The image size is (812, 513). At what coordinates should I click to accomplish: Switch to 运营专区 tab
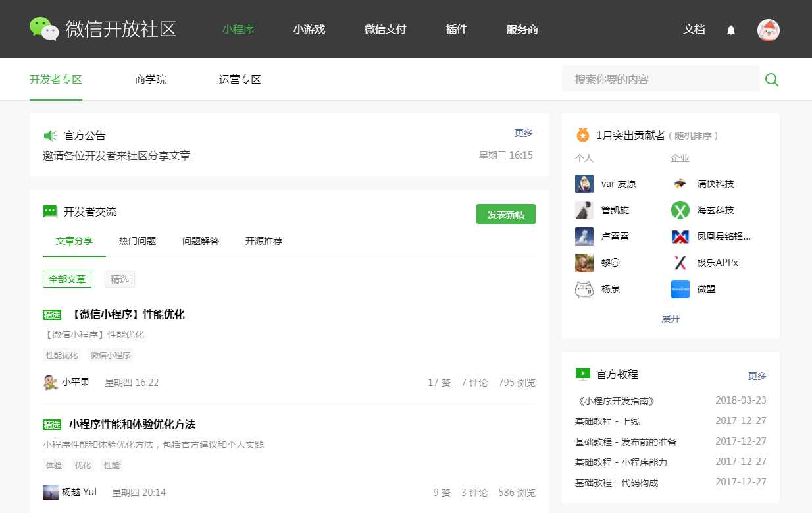pos(240,80)
